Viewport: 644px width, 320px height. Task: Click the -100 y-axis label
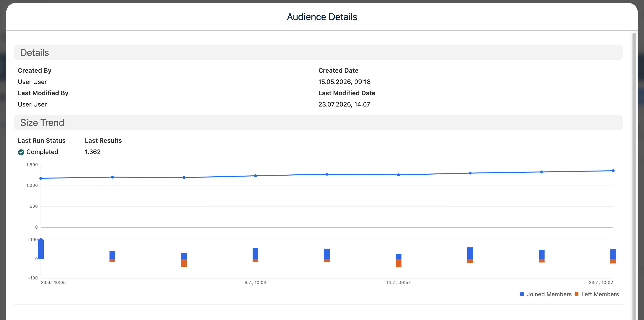click(33, 278)
